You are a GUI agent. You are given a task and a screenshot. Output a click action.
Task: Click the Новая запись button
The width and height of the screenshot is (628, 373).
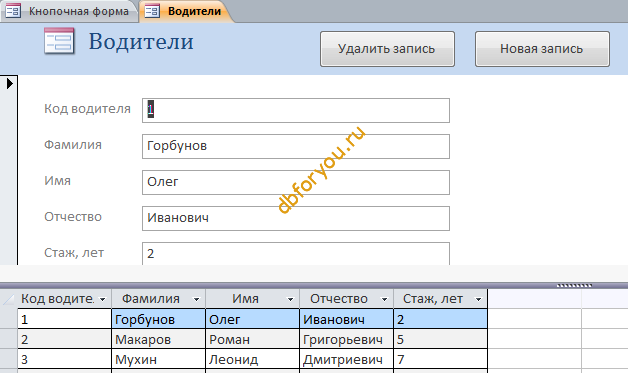(542, 49)
